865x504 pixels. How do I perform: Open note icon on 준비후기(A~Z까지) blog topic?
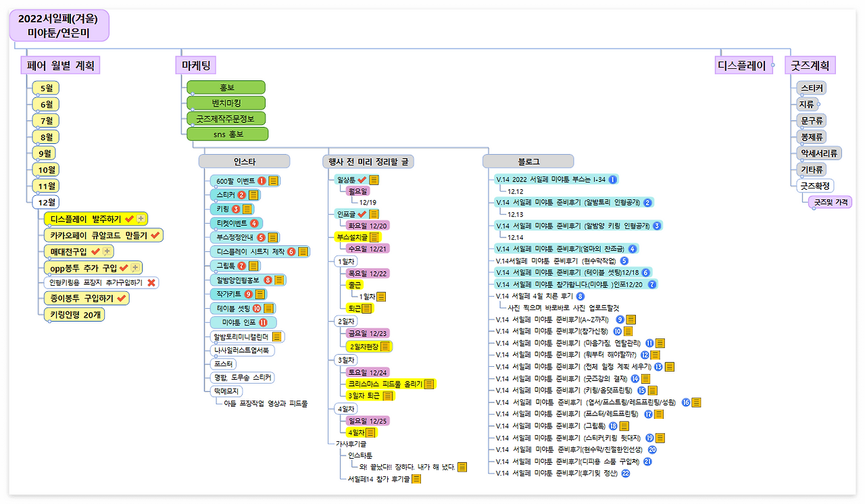(631, 320)
